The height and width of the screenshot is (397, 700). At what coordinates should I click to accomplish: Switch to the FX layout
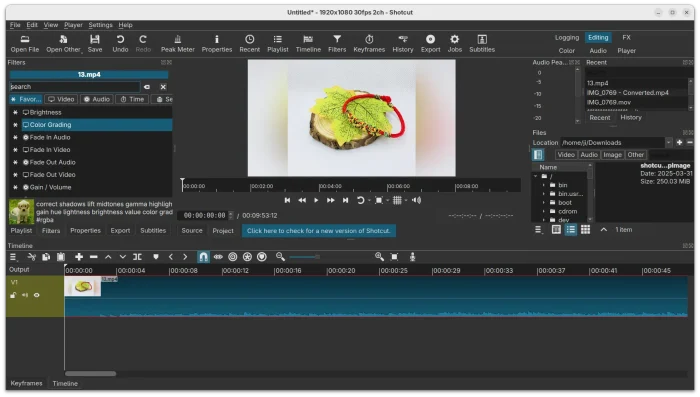(626, 38)
